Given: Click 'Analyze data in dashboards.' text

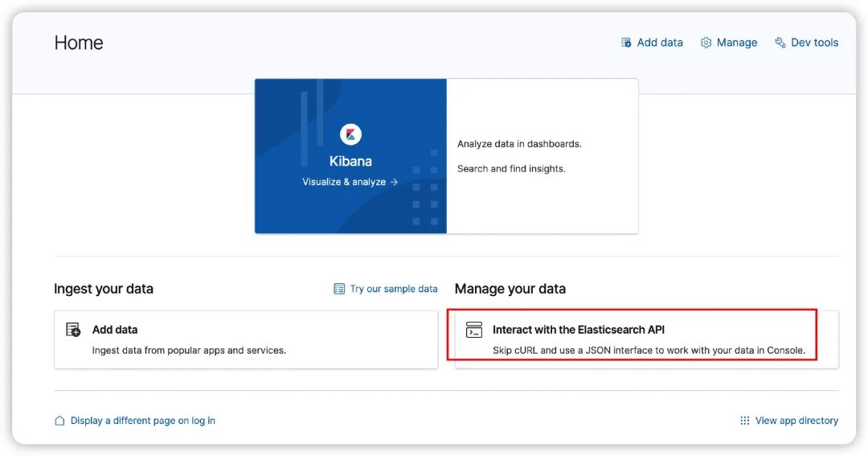Looking at the screenshot, I should pyautogui.click(x=519, y=144).
